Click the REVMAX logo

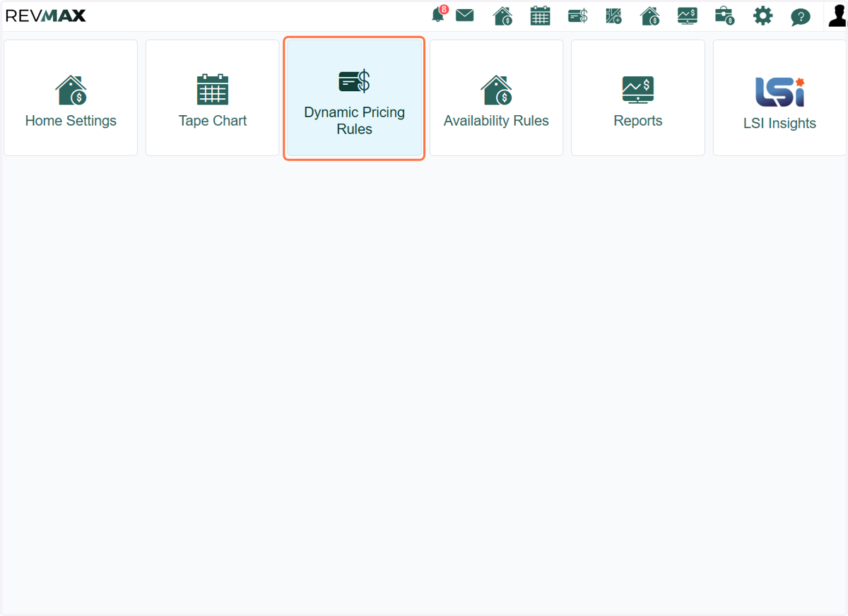click(x=46, y=16)
